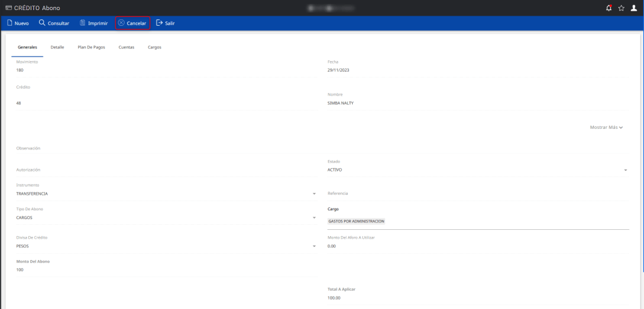Screen dimensions: 644x309
Task: Open the notifications bell icon
Action: [608, 8]
